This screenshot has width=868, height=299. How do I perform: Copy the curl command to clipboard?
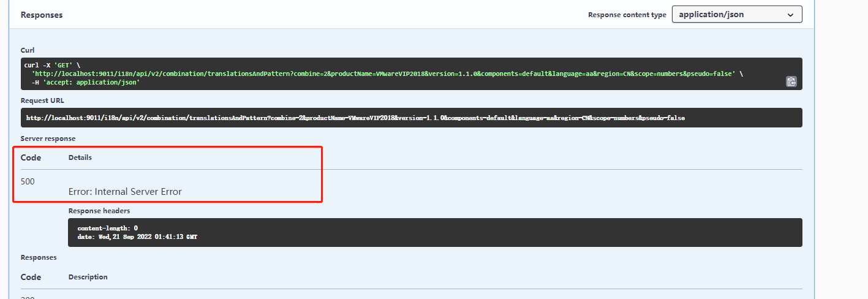(791, 81)
